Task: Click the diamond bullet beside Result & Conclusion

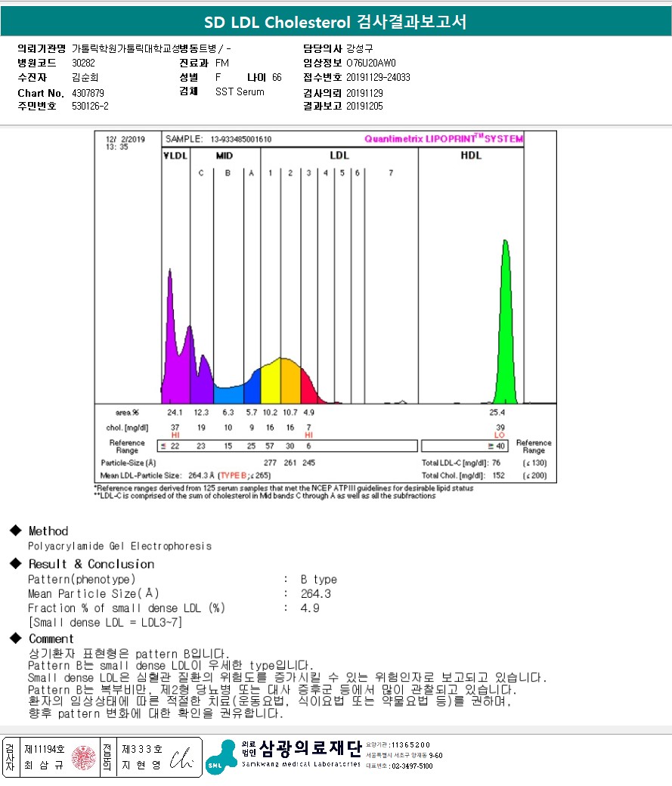Action: 16,564
